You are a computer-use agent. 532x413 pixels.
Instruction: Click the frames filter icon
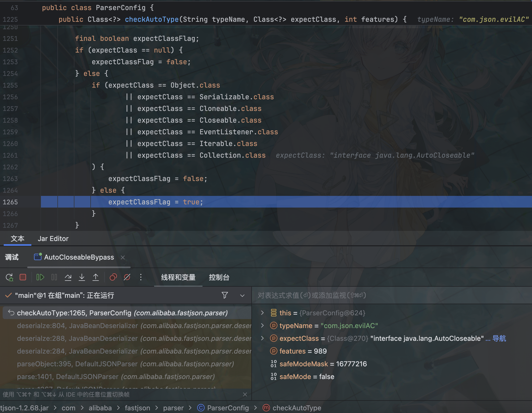pos(225,295)
